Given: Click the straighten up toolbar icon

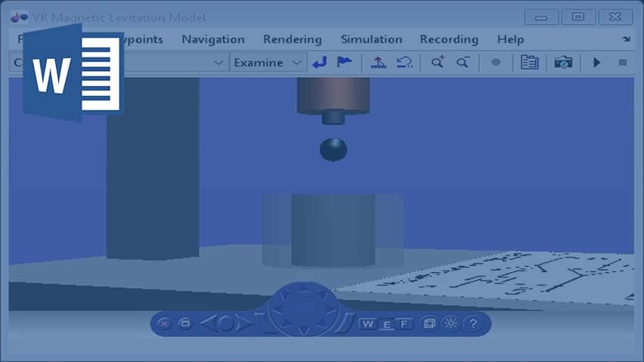Looking at the screenshot, I should [378, 63].
